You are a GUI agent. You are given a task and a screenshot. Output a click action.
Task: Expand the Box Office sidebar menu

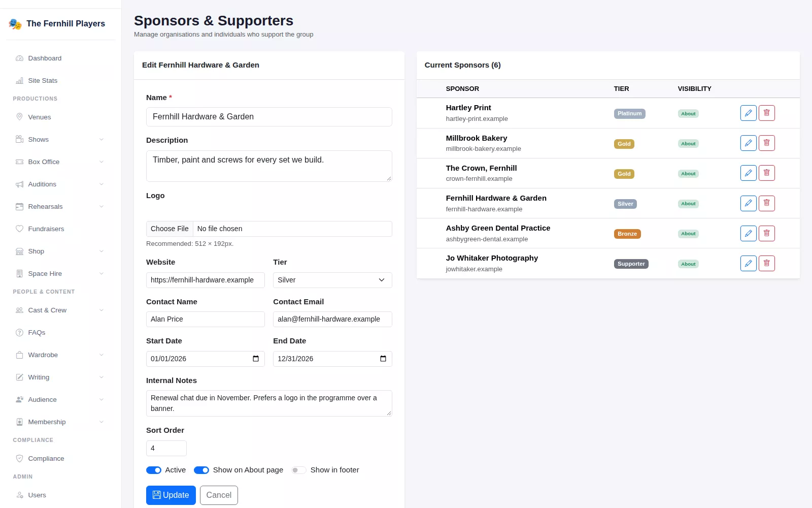(61, 162)
